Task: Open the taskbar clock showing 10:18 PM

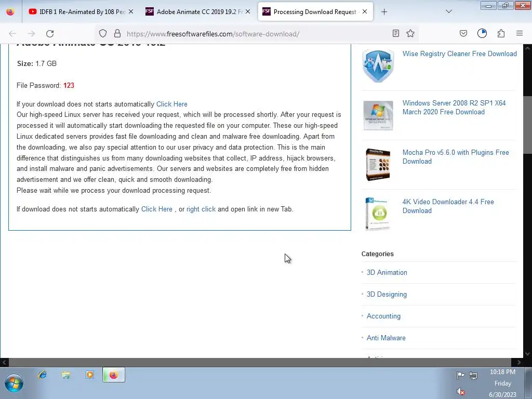Action: coord(502,383)
